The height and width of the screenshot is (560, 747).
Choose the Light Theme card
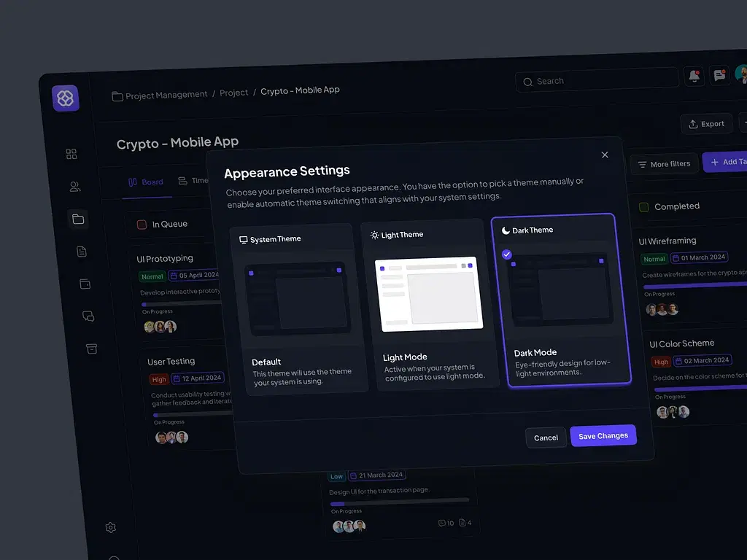tap(429, 305)
